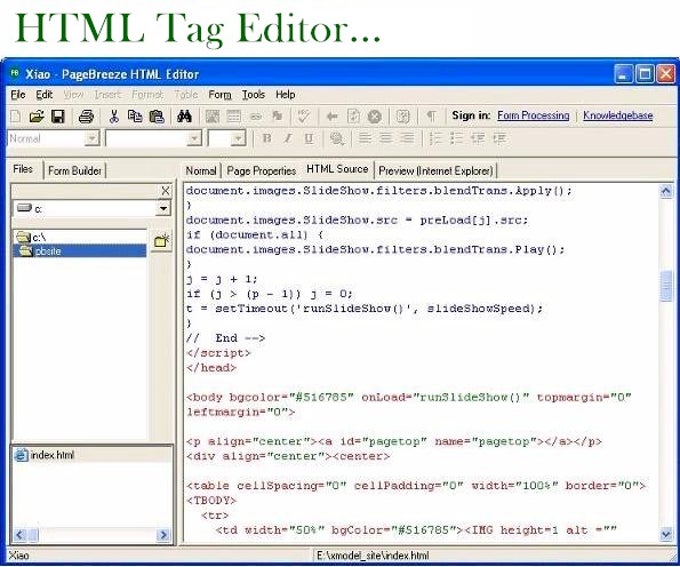
Task: Open the Tools menu
Action: (253, 94)
